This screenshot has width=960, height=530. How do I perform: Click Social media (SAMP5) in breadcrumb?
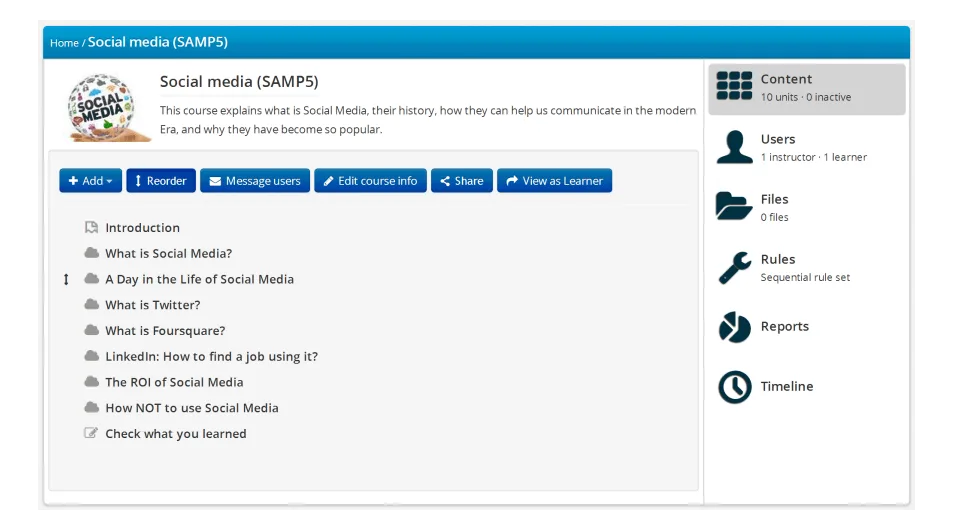pyautogui.click(x=157, y=42)
